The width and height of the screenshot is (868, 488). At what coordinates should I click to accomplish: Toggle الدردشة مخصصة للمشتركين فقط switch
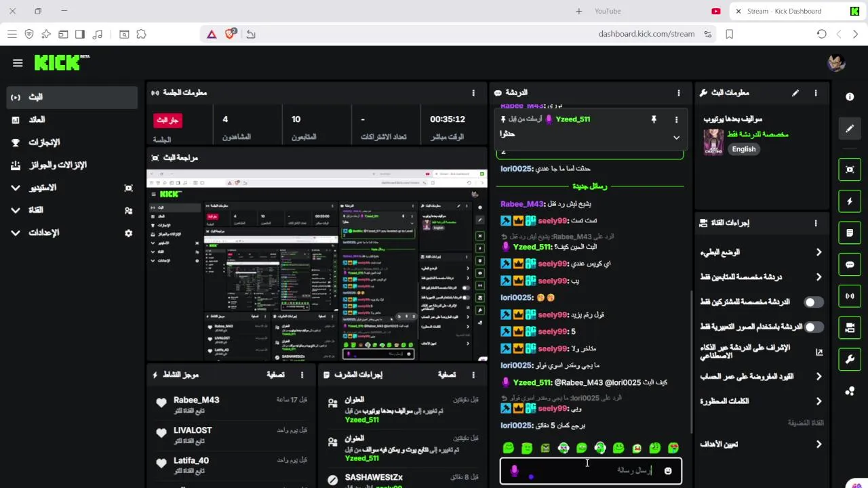pos(814,302)
